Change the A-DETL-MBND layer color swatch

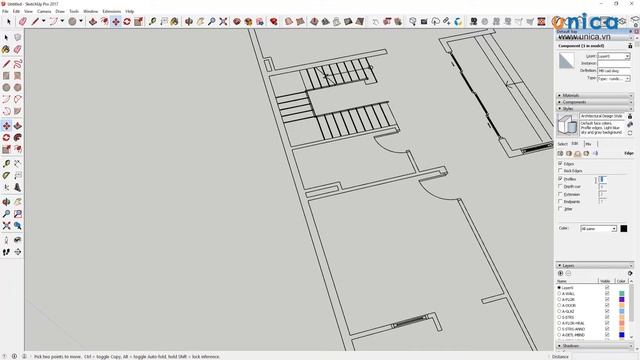(622, 335)
